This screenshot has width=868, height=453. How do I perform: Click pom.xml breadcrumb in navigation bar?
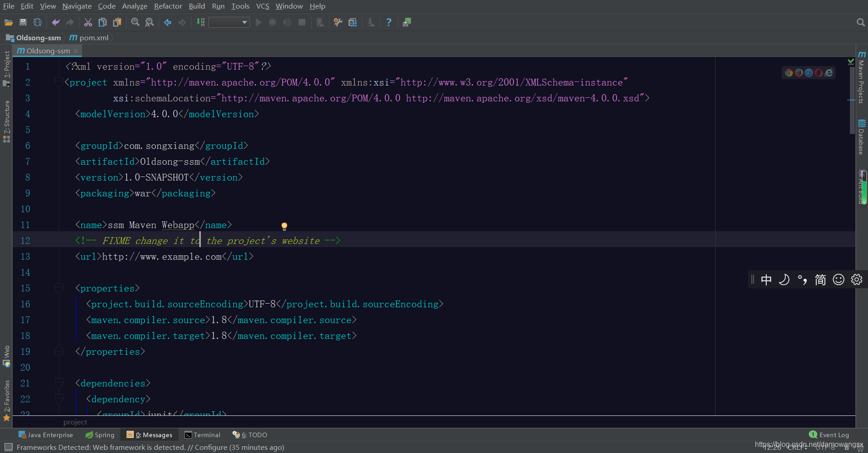click(x=90, y=38)
